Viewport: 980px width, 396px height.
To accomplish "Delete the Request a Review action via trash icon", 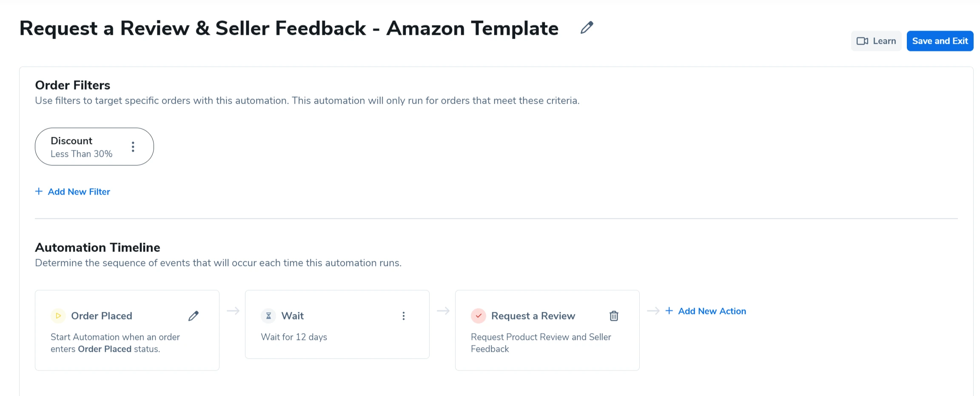I will pyautogui.click(x=614, y=316).
